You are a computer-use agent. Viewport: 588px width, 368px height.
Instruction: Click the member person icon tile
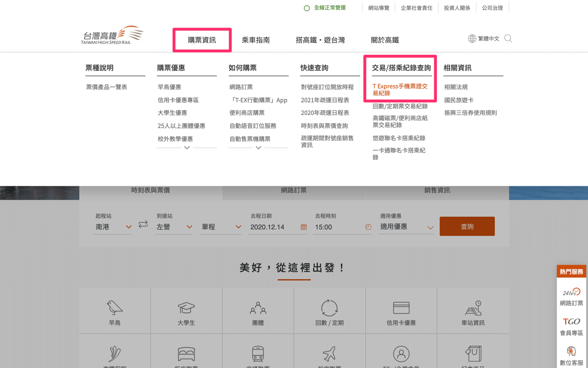(401, 354)
